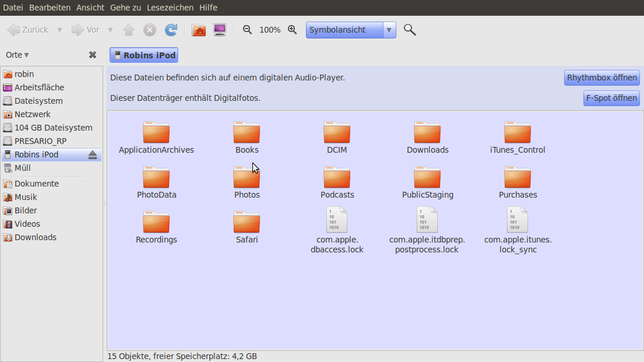
Task: Select the Safari folder icon
Action: 247,222
